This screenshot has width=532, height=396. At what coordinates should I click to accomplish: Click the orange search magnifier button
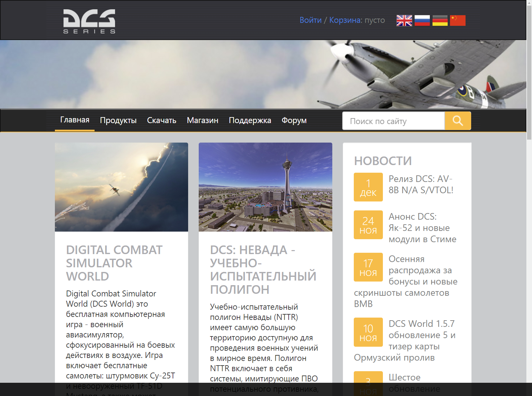[458, 121]
